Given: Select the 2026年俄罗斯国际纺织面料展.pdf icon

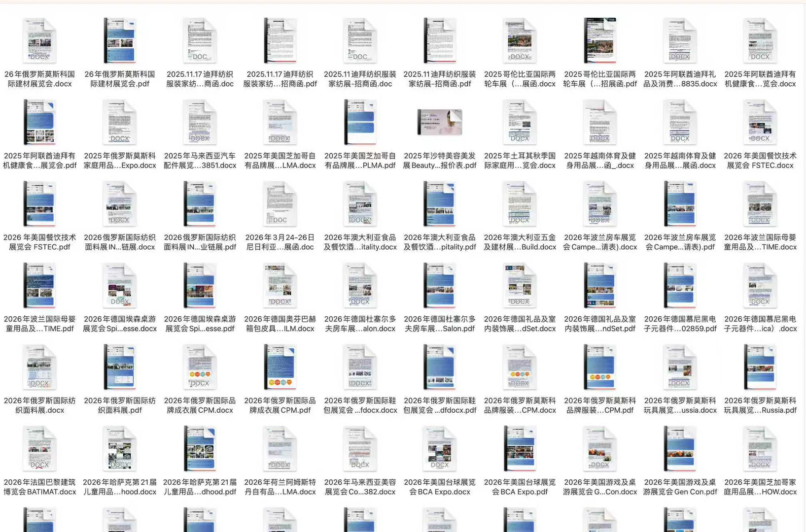Looking at the screenshot, I should [120, 367].
